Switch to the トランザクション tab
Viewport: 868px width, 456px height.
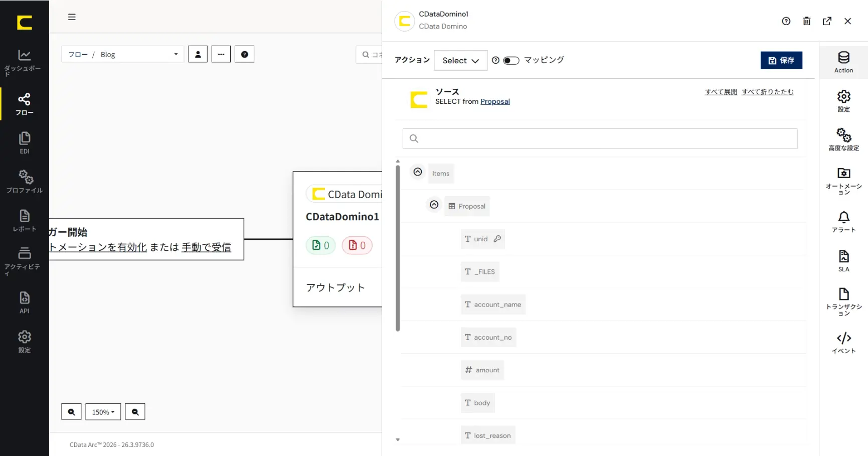tap(843, 302)
